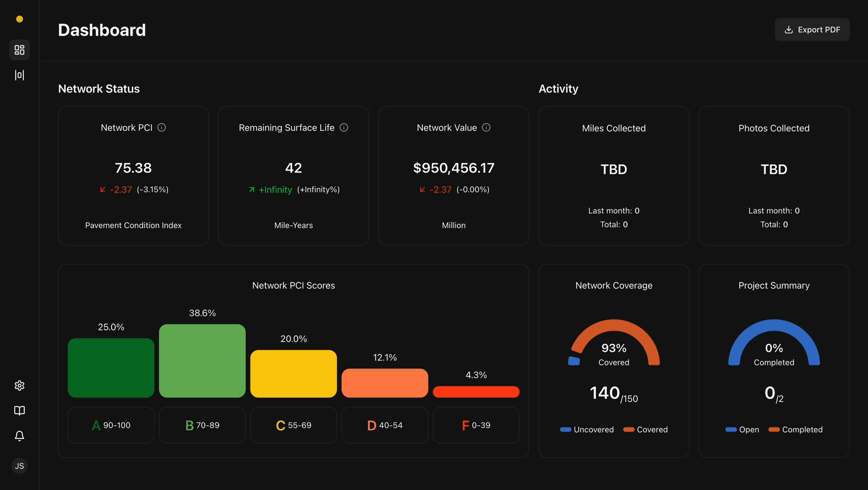Open the documentation book icon
The image size is (868, 490).
(x=20, y=411)
